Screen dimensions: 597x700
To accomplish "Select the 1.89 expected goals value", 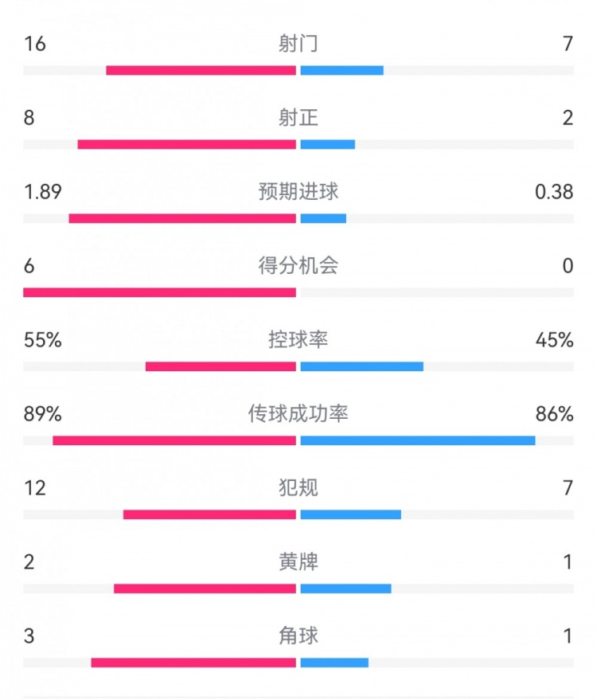I will click(43, 192).
